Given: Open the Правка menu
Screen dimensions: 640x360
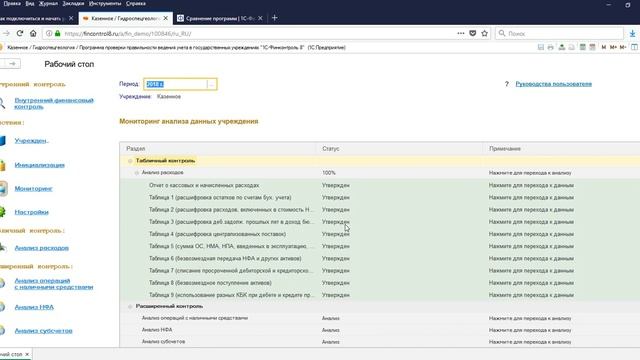Looking at the screenshot, I should 12,3.
